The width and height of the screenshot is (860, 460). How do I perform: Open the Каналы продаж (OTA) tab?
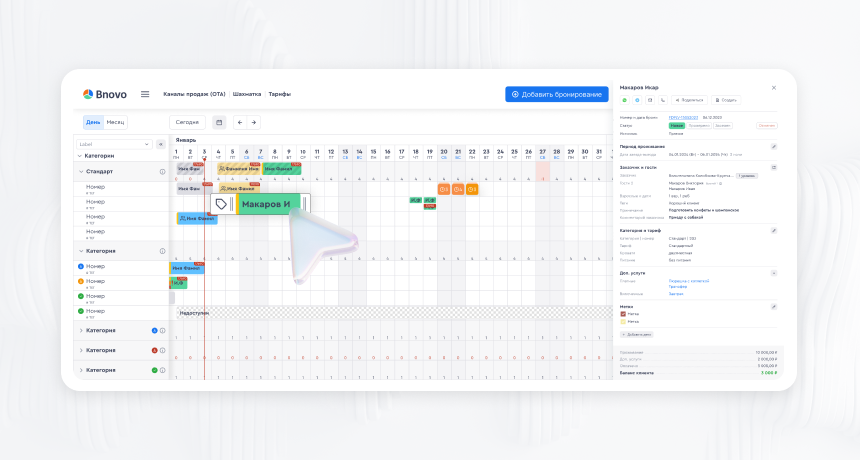click(x=194, y=94)
